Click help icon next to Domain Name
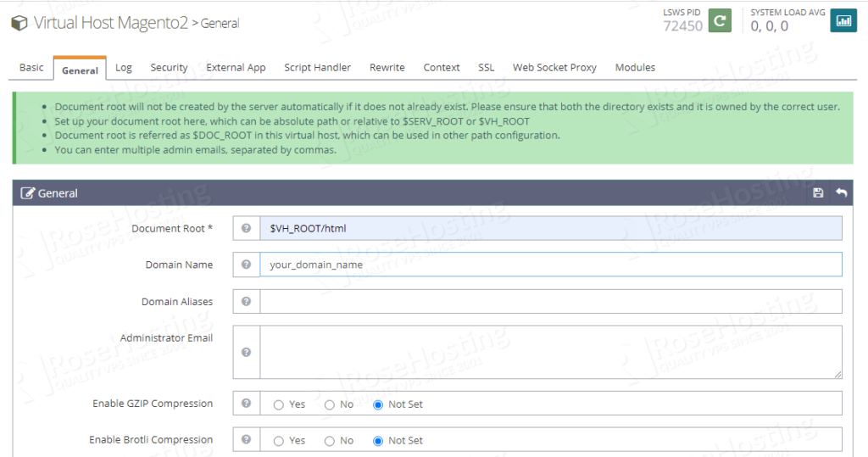Viewport: 868px width, 457px height. pyautogui.click(x=246, y=265)
